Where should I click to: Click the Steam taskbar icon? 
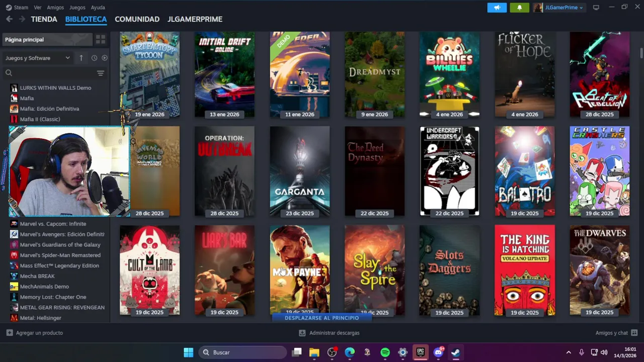point(455,352)
